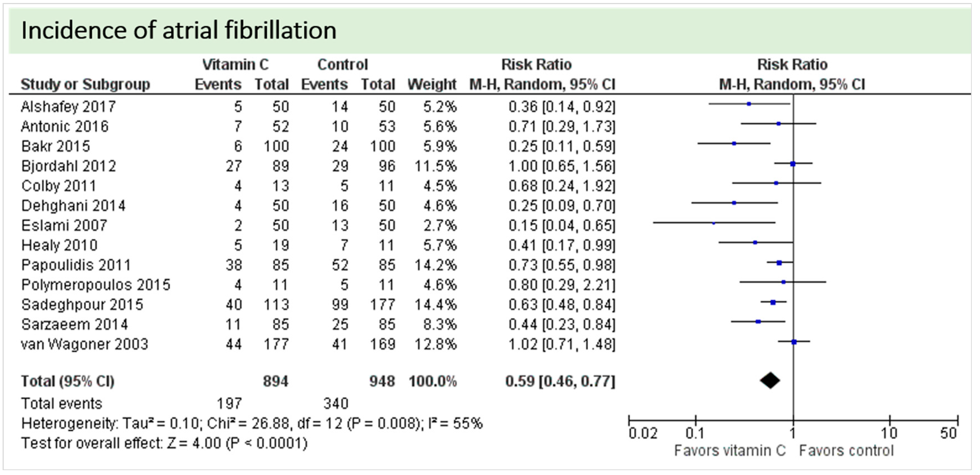Screen dimensions: 980x475
Task: Select the Polymeropoulos 2015 study row label
Action: tap(95, 285)
